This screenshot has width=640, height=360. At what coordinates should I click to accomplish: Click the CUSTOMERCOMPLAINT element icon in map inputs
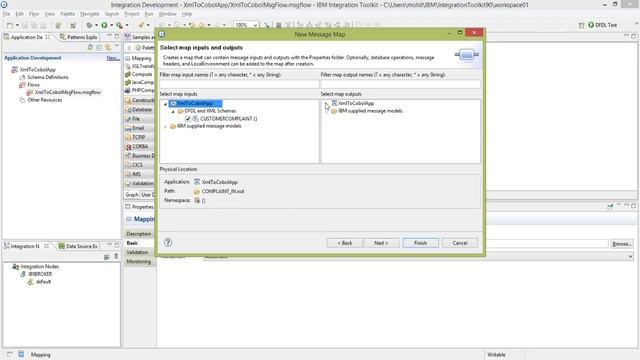[196, 119]
